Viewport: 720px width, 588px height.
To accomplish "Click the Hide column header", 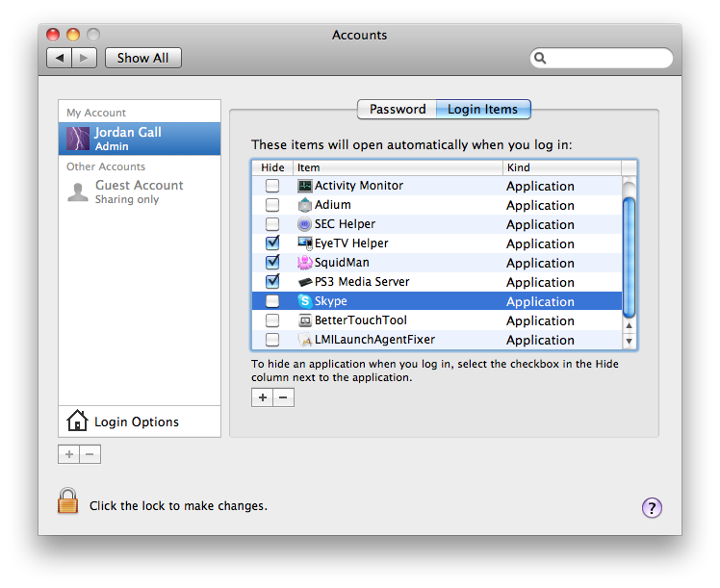I will (272, 168).
